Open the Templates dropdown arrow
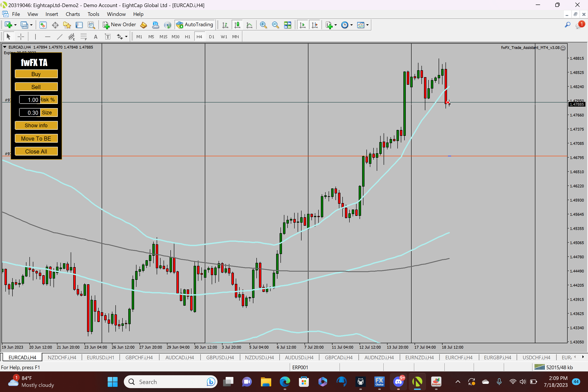This screenshot has width=588, height=392. click(367, 25)
